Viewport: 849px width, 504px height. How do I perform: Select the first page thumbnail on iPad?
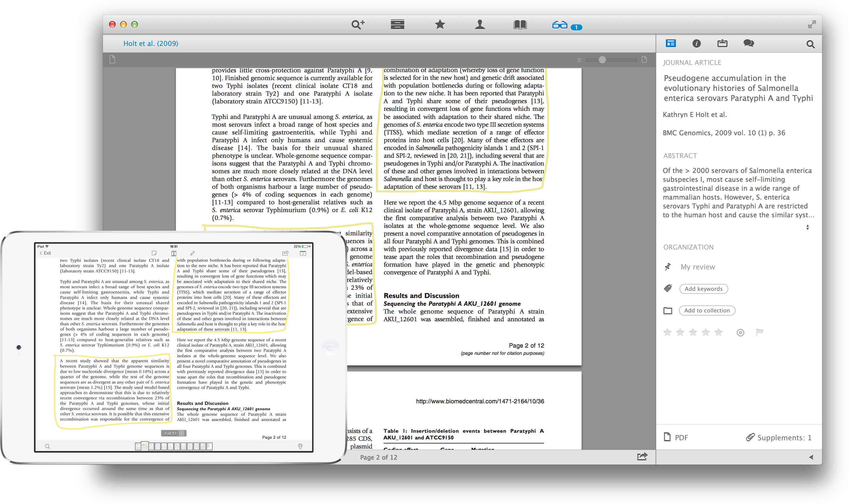(x=138, y=446)
